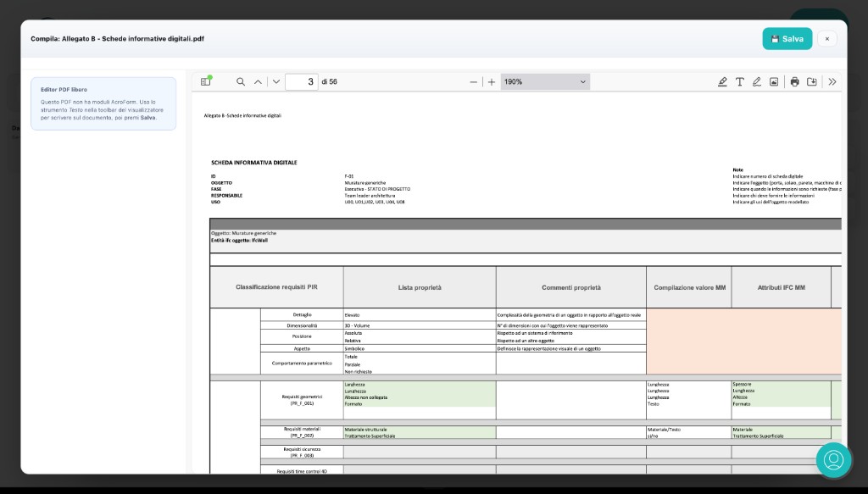The height and width of the screenshot is (494, 868).
Task: Click the Lista proprietà column header
Action: (x=420, y=287)
